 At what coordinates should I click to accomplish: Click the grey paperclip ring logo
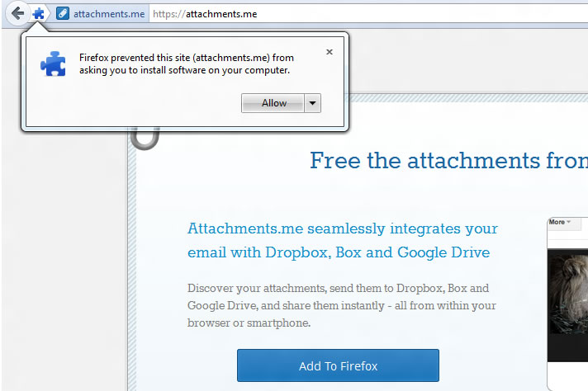145,138
